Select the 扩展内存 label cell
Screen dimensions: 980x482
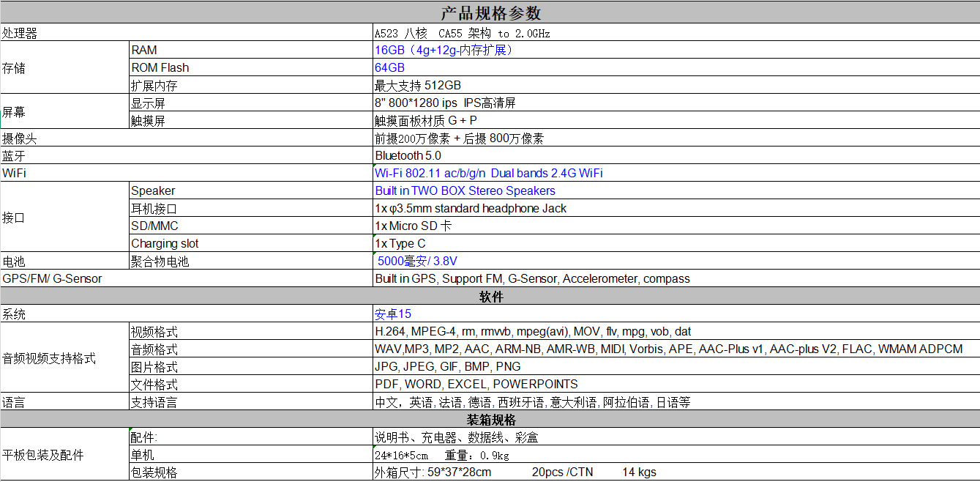251,86
